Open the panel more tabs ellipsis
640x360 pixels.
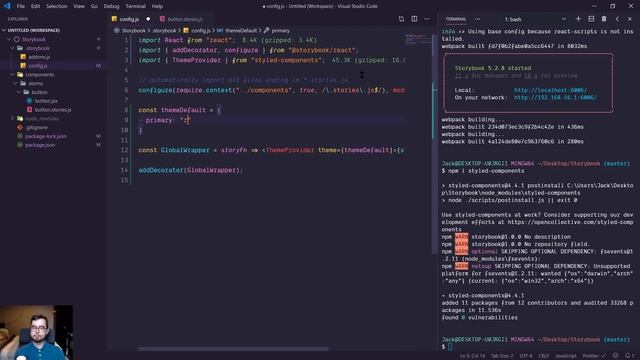tap(477, 19)
